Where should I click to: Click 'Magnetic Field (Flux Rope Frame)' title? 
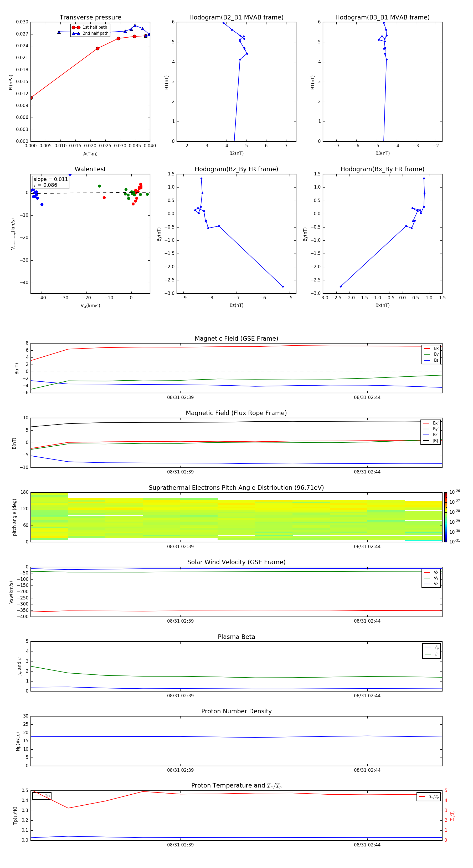click(x=236, y=413)
